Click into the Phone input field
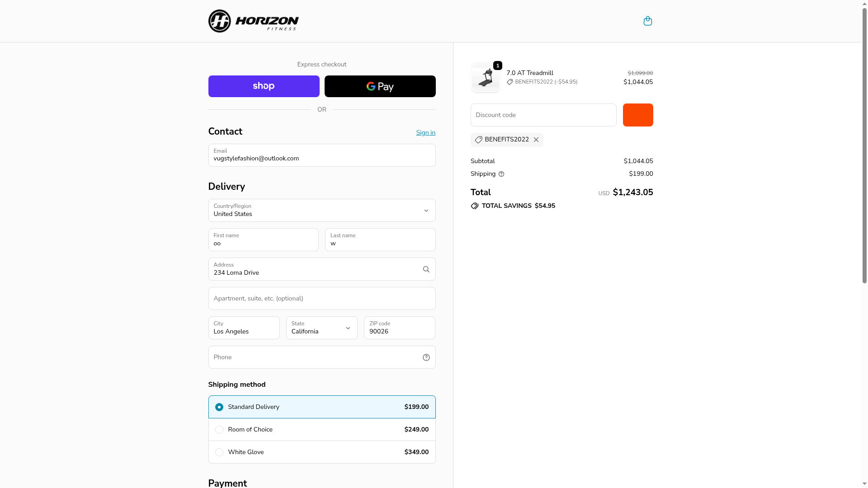 click(312, 357)
